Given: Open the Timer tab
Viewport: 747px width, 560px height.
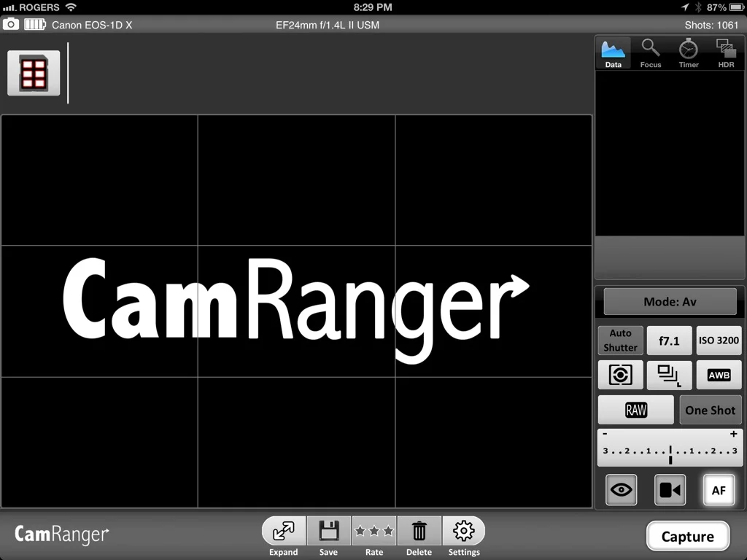Looking at the screenshot, I should click(689, 53).
